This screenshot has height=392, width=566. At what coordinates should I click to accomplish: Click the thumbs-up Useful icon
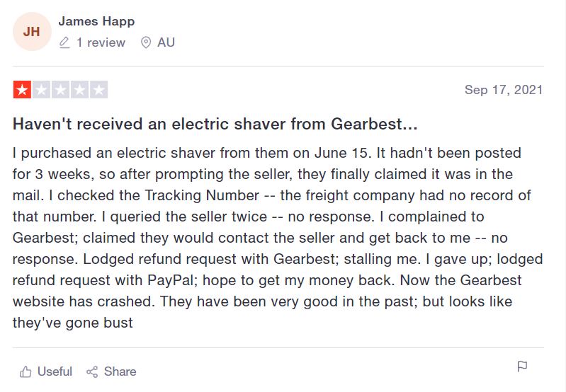tap(26, 371)
